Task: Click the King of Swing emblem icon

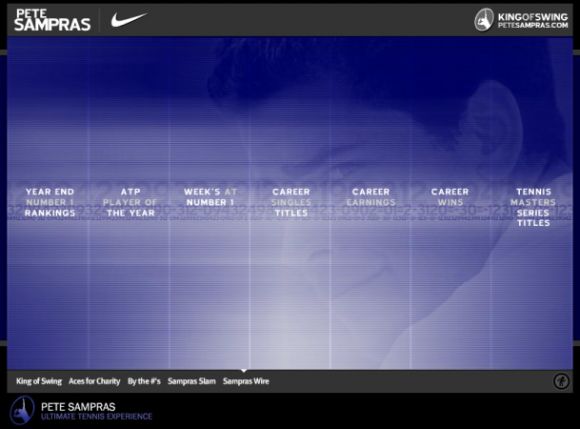Action: coord(484,20)
